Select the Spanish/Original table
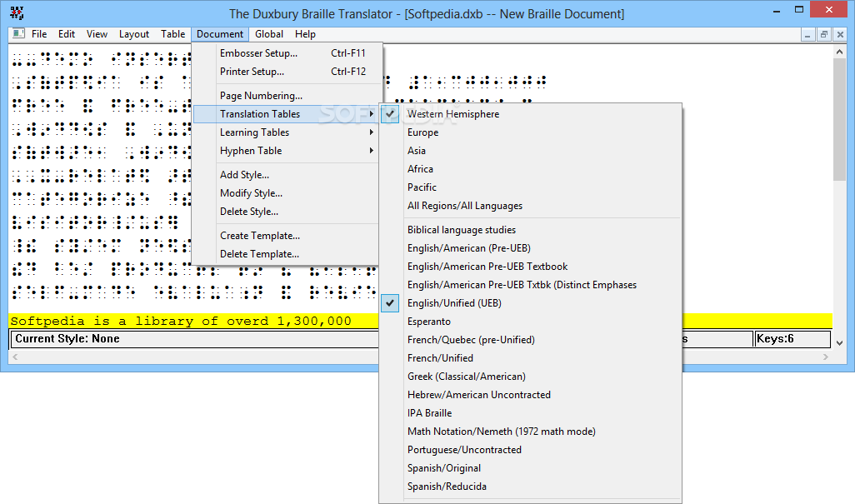The image size is (855, 504). coord(530,468)
